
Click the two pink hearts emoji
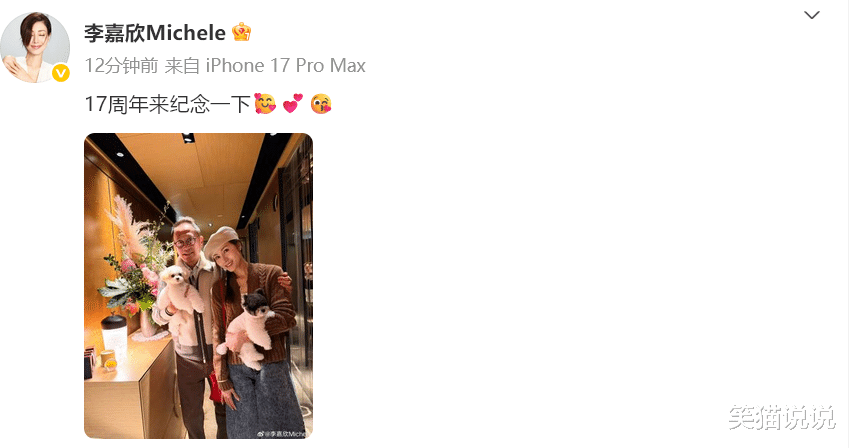click(293, 103)
